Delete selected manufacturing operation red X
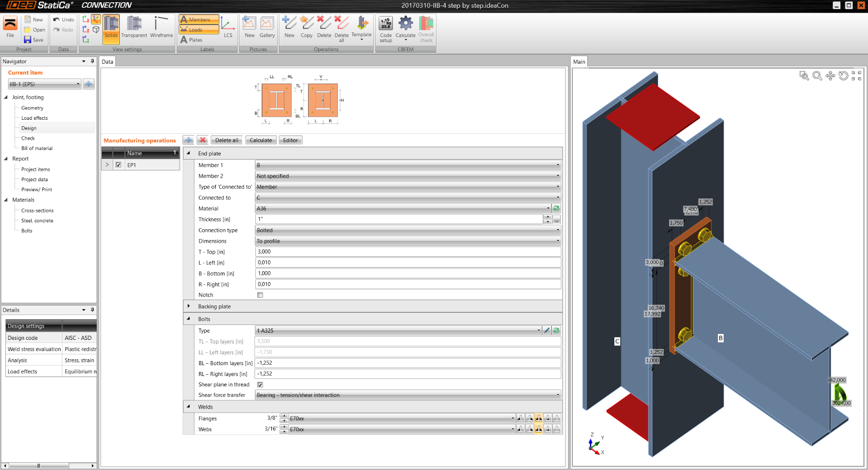The height and width of the screenshot is (470, 868). point(203,140)
